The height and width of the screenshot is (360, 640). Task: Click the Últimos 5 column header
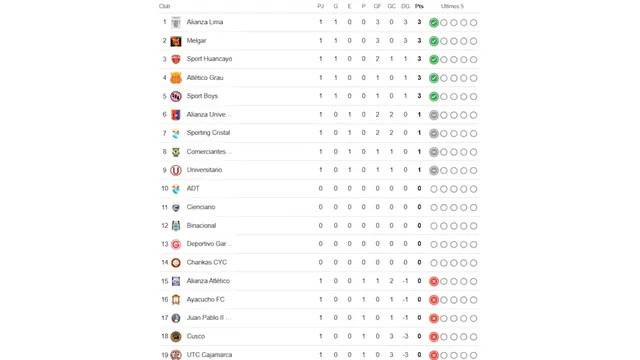452,6
